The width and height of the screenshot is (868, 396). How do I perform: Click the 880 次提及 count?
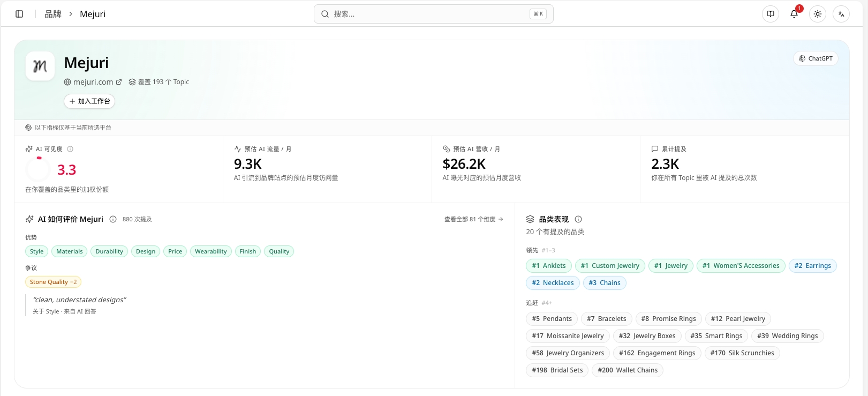click(137, 219)
